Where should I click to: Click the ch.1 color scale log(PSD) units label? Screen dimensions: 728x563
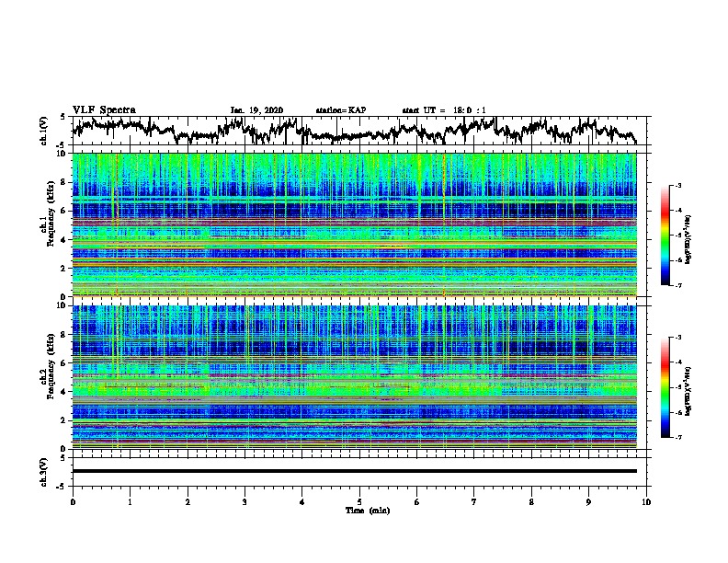pyautogui.click(x=688, y=239)
